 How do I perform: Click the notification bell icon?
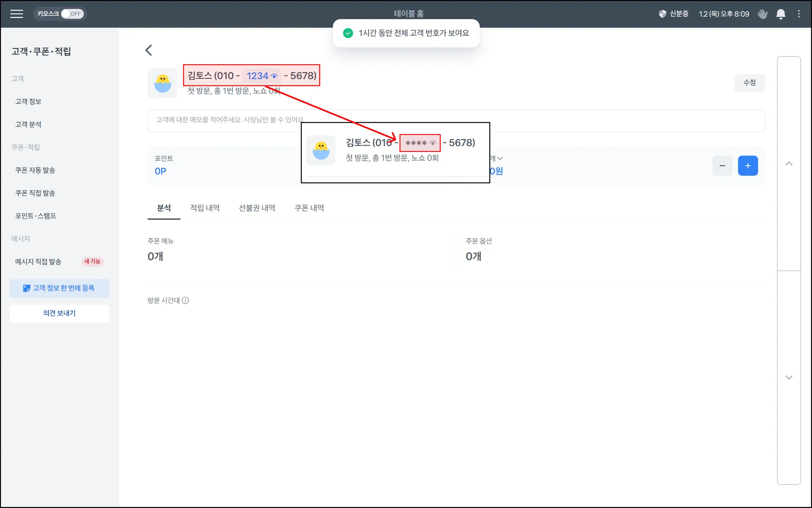780,14
